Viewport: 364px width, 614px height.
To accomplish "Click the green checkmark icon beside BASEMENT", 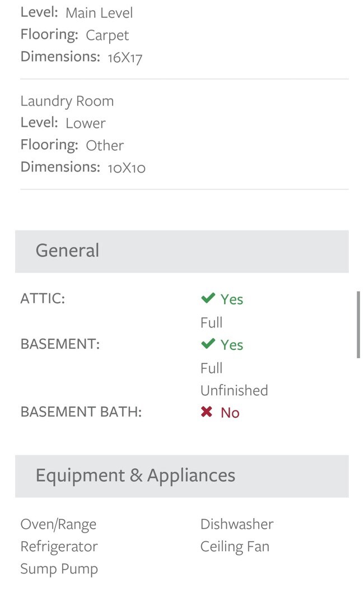I will point(208,344).
